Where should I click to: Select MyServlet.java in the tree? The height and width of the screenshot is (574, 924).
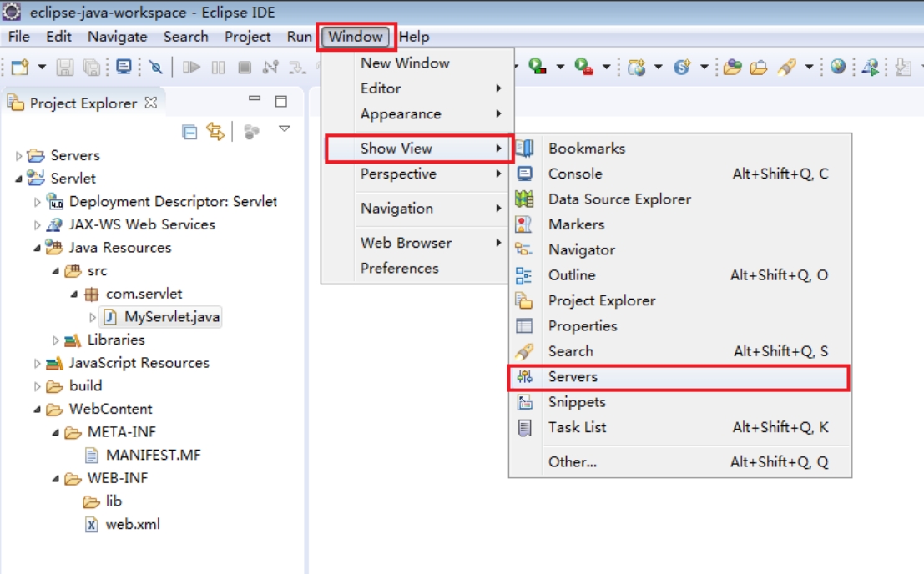coord(171,317)
